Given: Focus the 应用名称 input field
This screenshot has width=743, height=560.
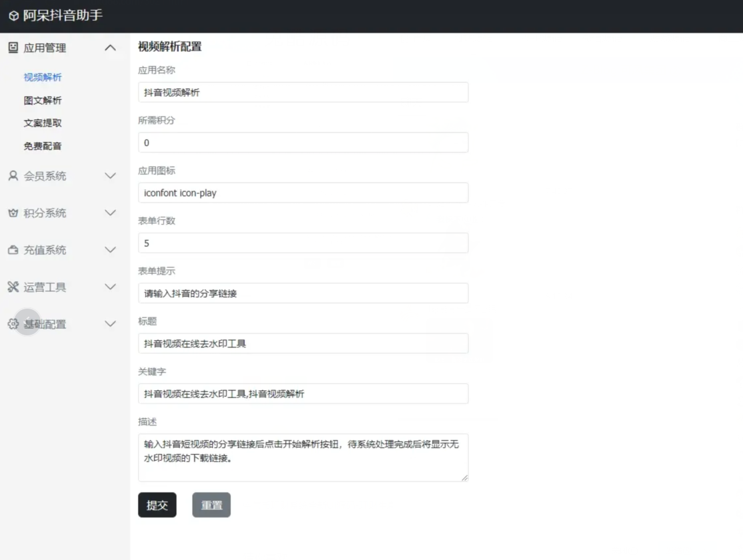Looking at the screenshot, I should pyautogui.click(x=303, y=93).
